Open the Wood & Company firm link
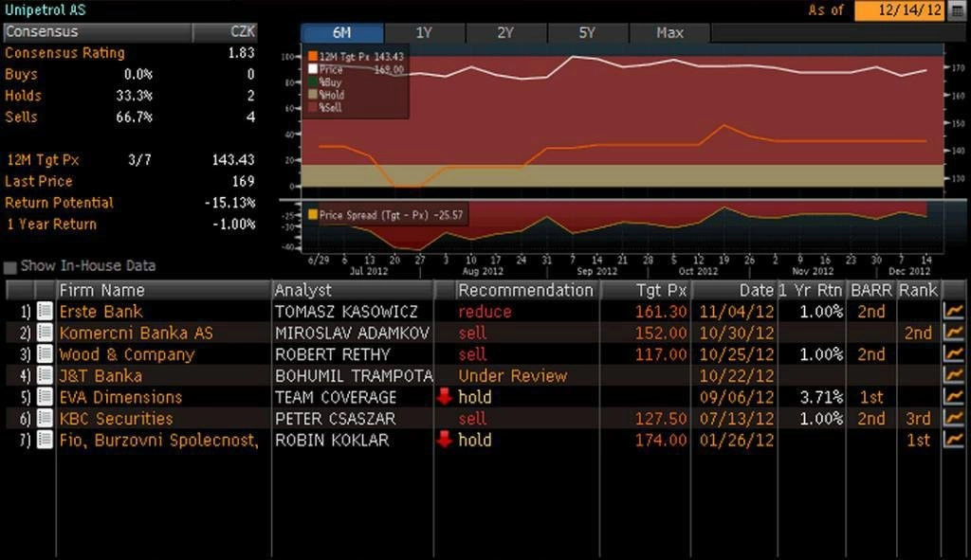Screen dimensions: 971x560 pos(127,354)
